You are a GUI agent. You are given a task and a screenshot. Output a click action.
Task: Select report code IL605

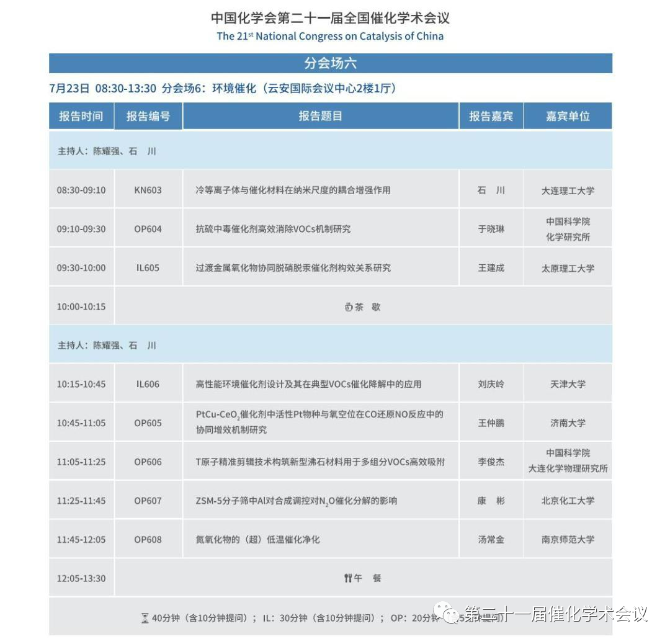point(148,268)
